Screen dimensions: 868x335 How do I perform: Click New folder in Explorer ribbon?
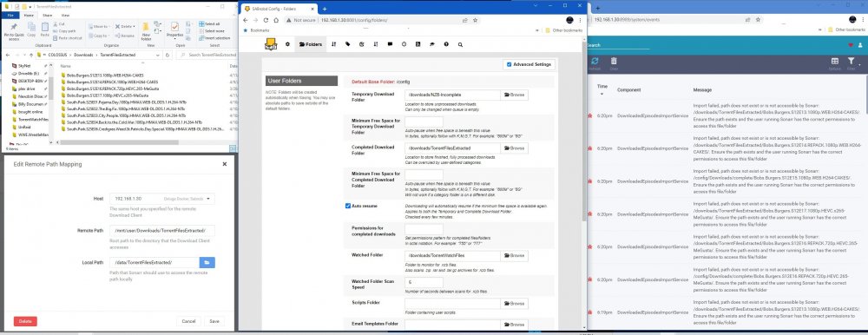coord(146,31)
